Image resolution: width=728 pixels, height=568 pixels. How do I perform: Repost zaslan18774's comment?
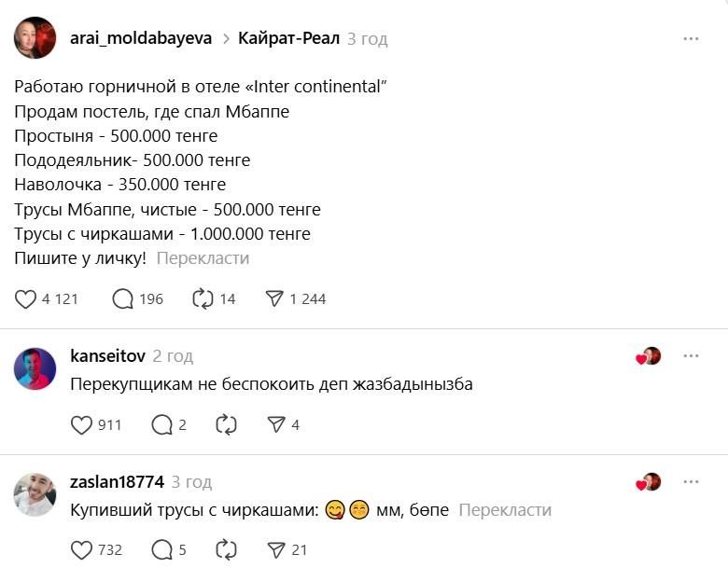click(x=226, y=549)
